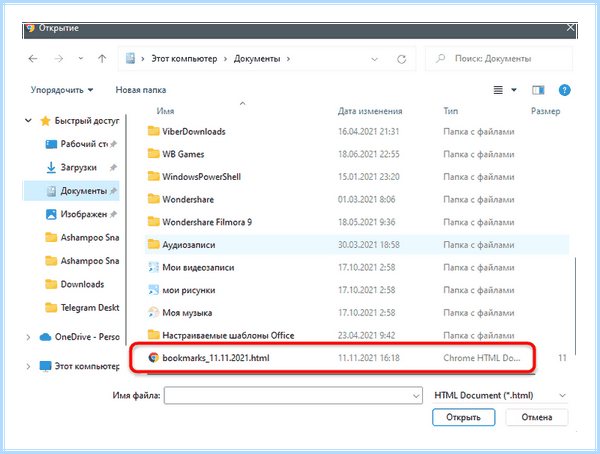The height and width of the screenshot is (454, 600).
Task: Click the pin icon next to 'Загрузки'
Action: 113,168
